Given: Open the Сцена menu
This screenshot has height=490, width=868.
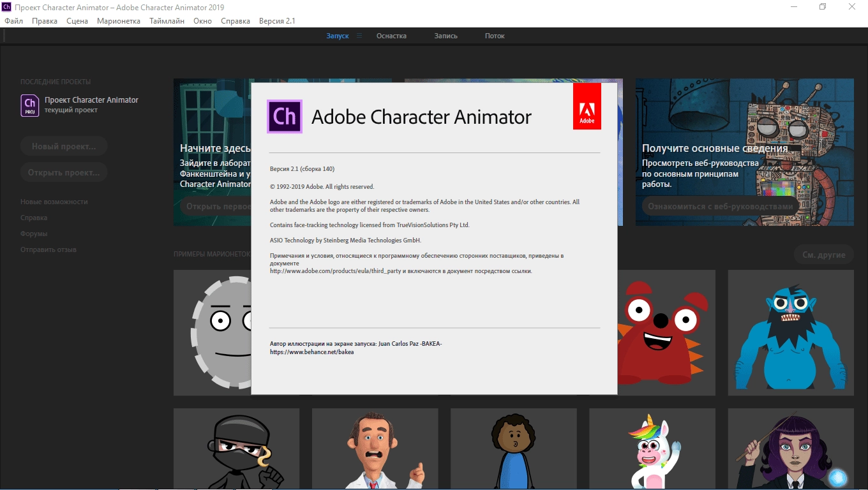Looking at the screenshot, I should tap(77, 20).
